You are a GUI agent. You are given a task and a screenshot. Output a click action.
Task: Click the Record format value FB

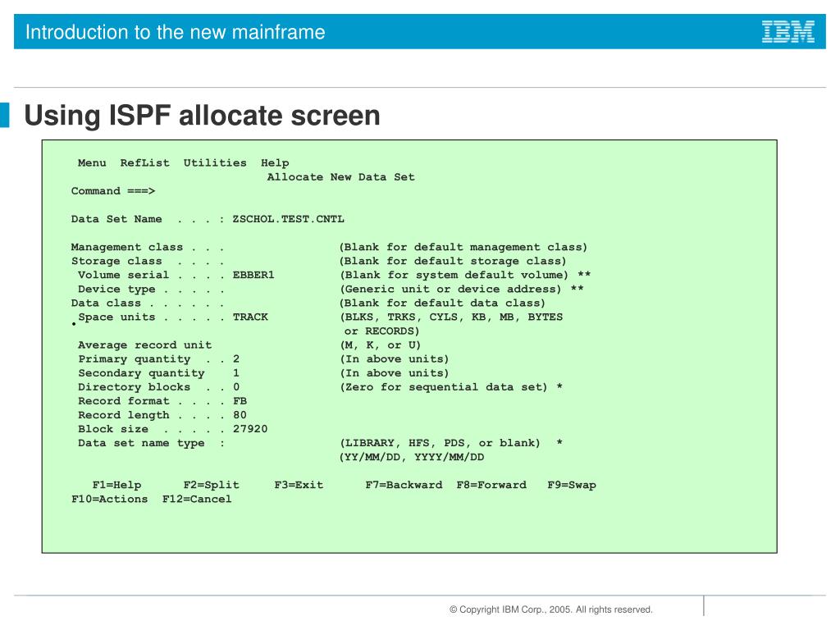pos(240,400)
